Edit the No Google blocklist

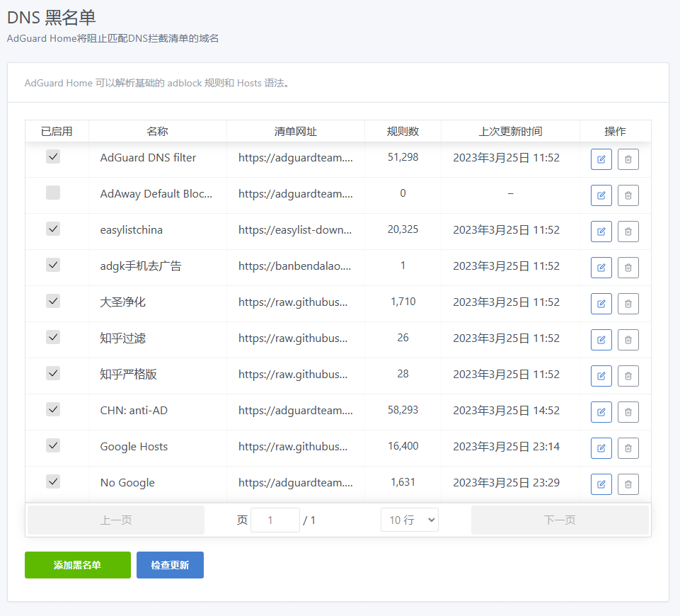coord(601,484)
